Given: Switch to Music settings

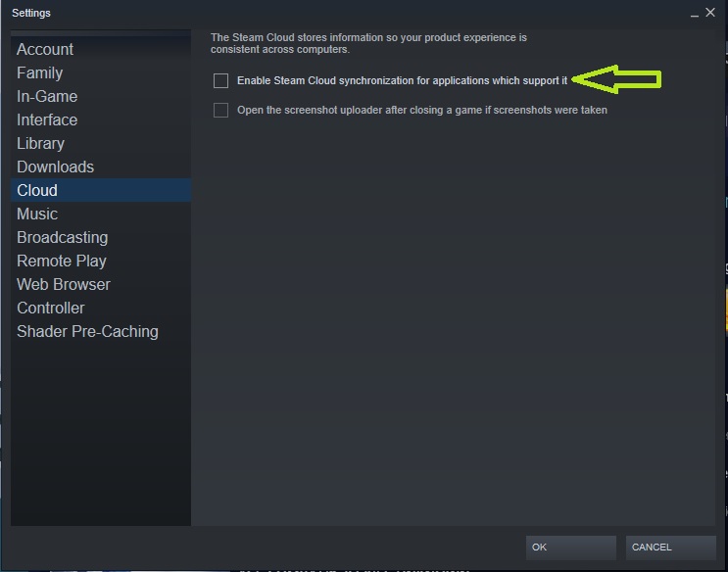Looking at the screenshot, I should click(x=37, y=214).
